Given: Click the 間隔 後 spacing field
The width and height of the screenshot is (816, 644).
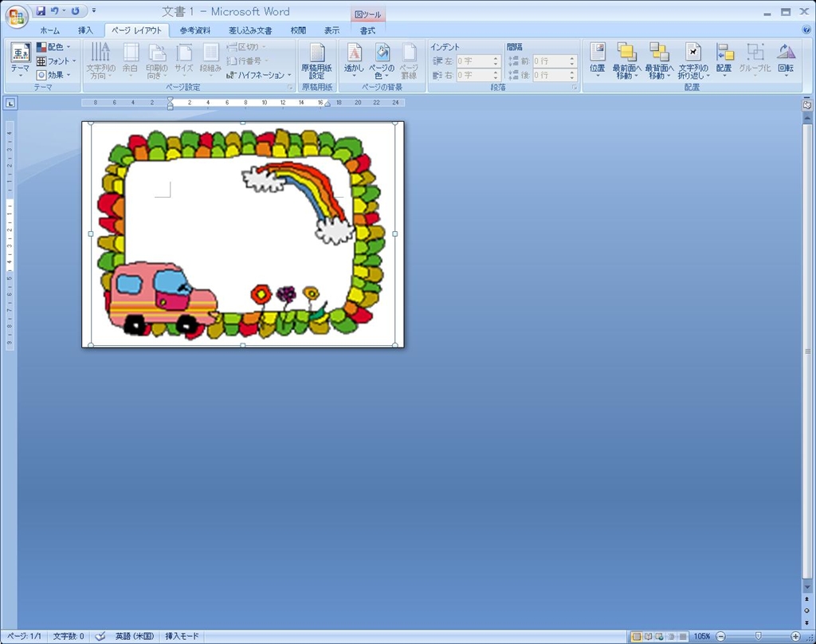Looking at the screenshot, I should click(x=555, y=75).
